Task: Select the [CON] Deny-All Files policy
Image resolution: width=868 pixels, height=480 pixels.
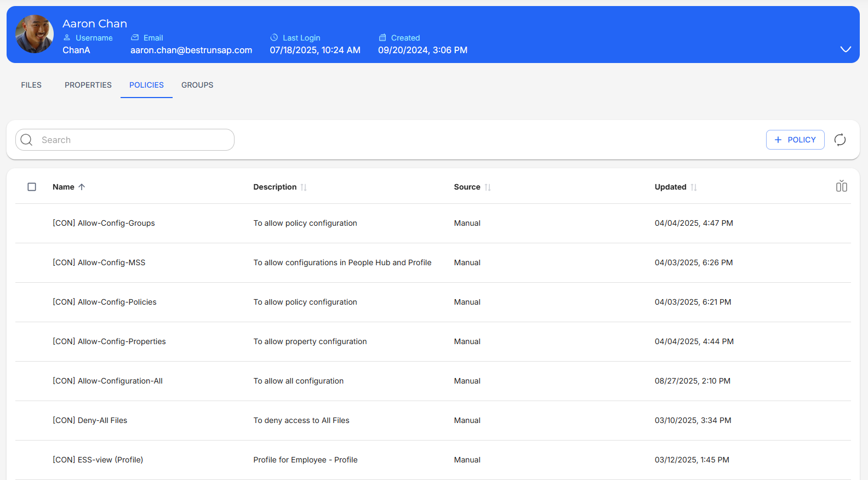Action: [x=90, y=420]
